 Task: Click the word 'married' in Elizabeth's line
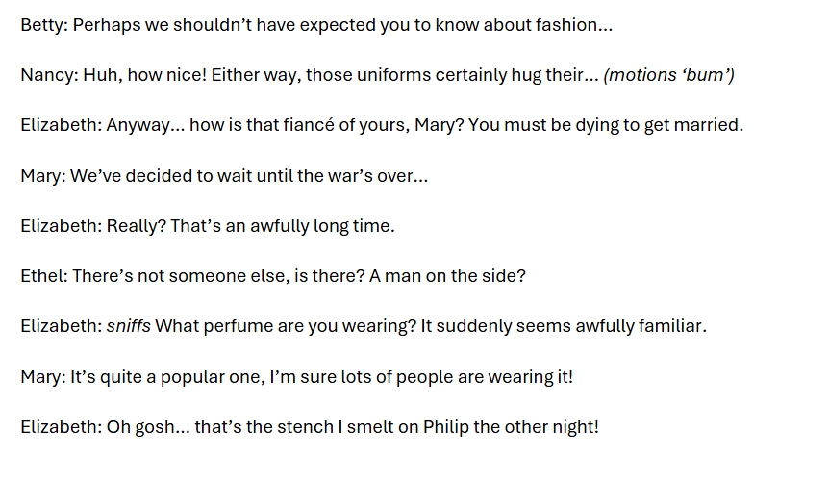[708, 125]
